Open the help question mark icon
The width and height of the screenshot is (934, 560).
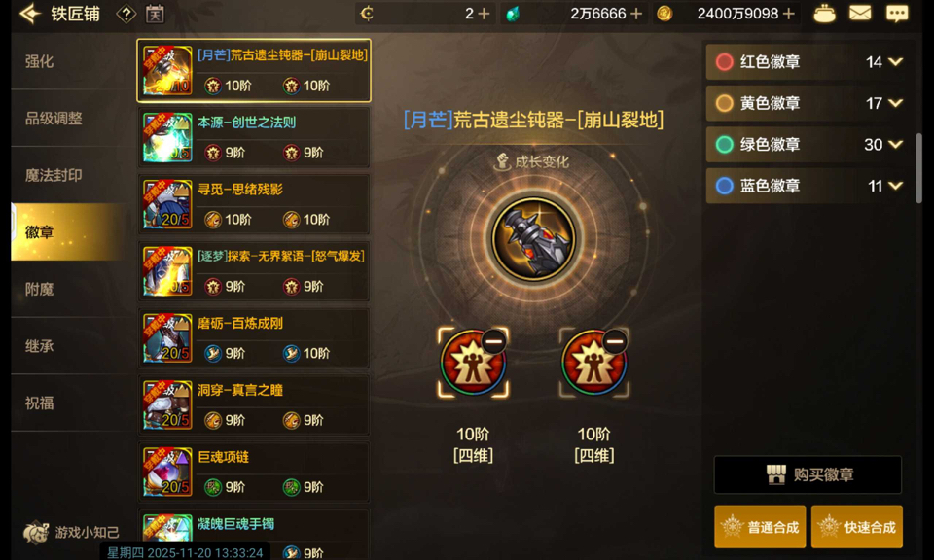pyautogui.click(x=126, y=14)
